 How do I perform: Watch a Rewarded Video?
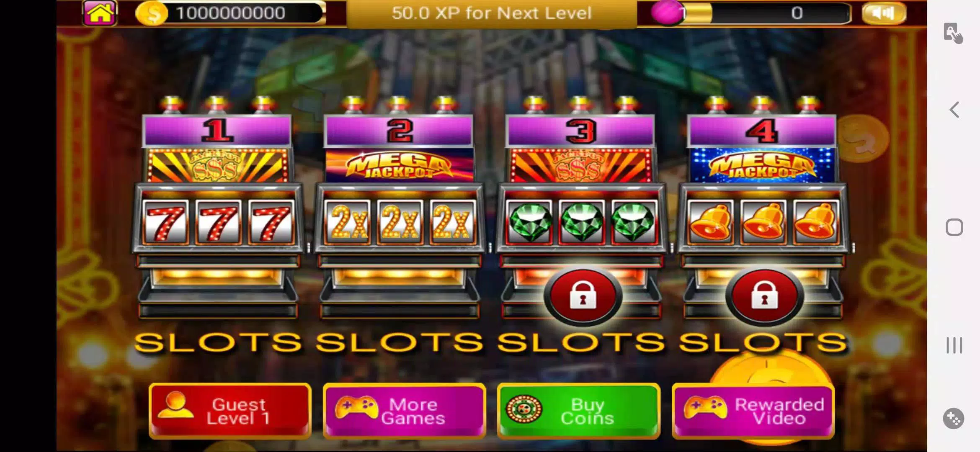click(753, 411)
